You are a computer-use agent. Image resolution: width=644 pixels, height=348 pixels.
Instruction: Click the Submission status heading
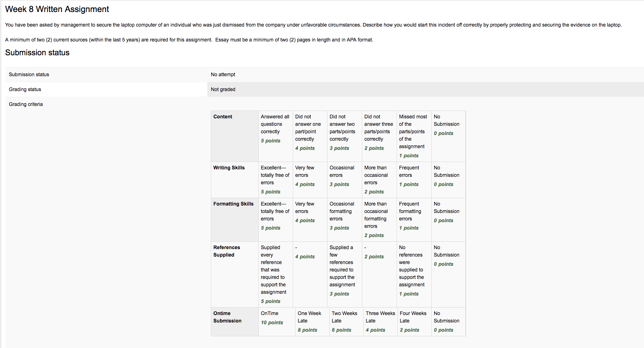[x=37, y=53]
